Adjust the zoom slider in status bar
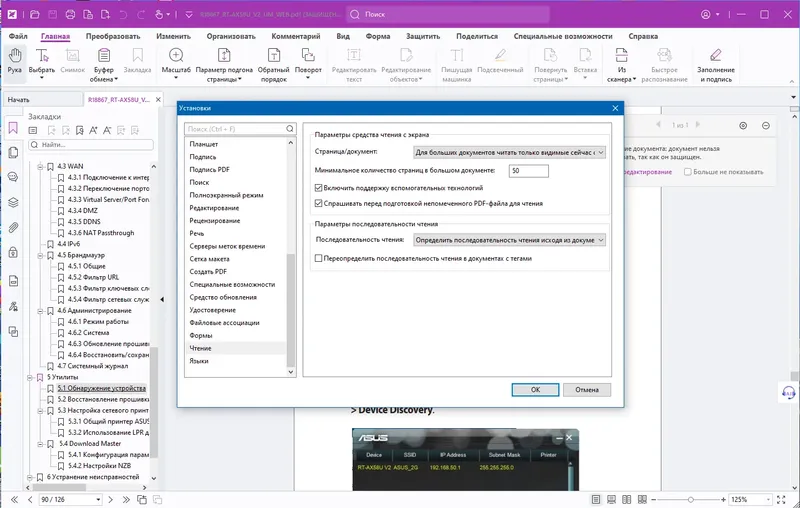 (x=690, y=500)
